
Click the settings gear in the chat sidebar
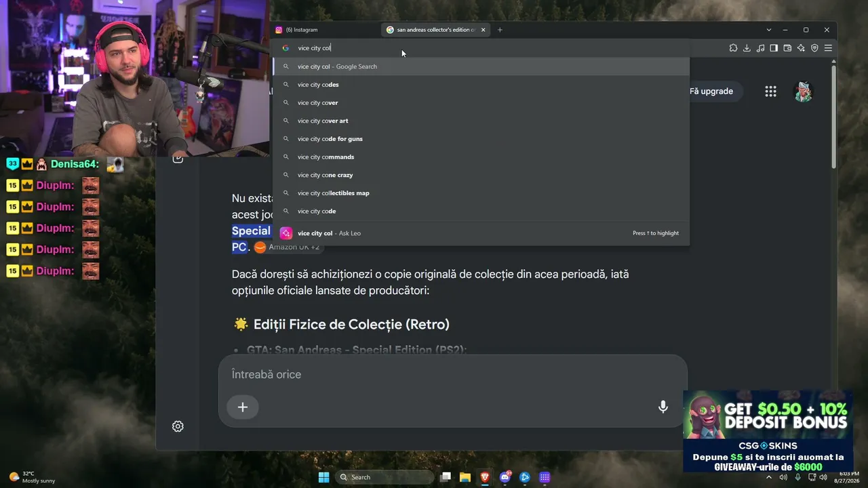coord(178,426)
